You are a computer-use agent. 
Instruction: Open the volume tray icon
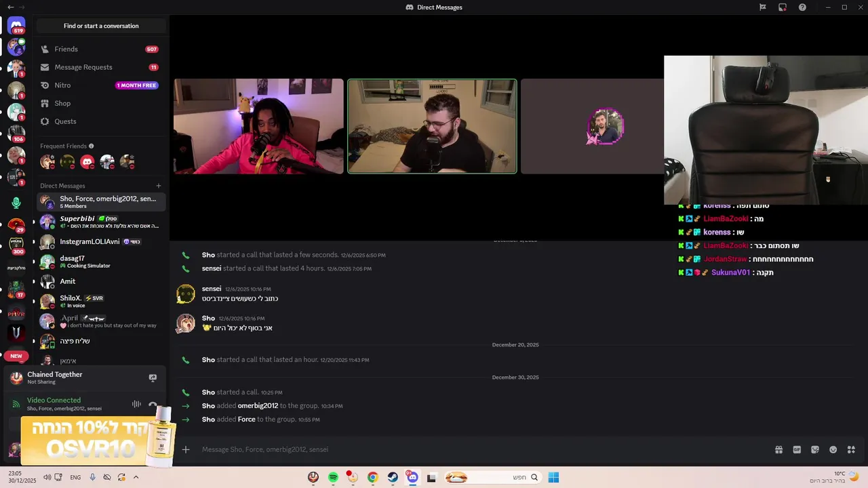pos(47,477)
